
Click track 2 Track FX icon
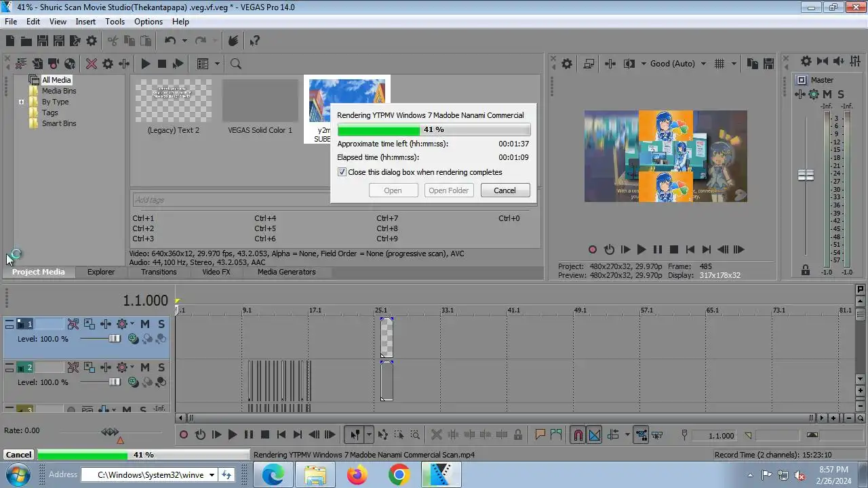point(105,367)
